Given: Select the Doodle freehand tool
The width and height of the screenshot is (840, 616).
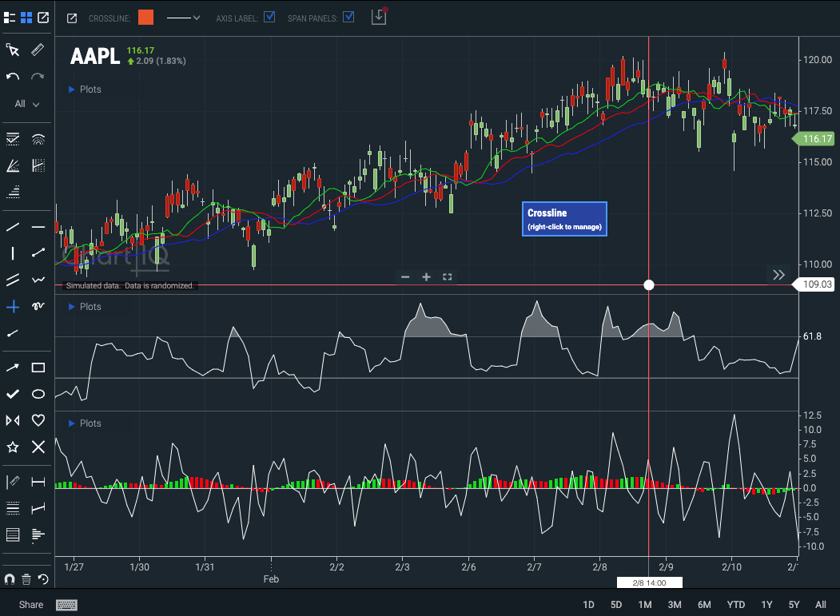Looking at the screenshot, I should [x=38, y=306].
